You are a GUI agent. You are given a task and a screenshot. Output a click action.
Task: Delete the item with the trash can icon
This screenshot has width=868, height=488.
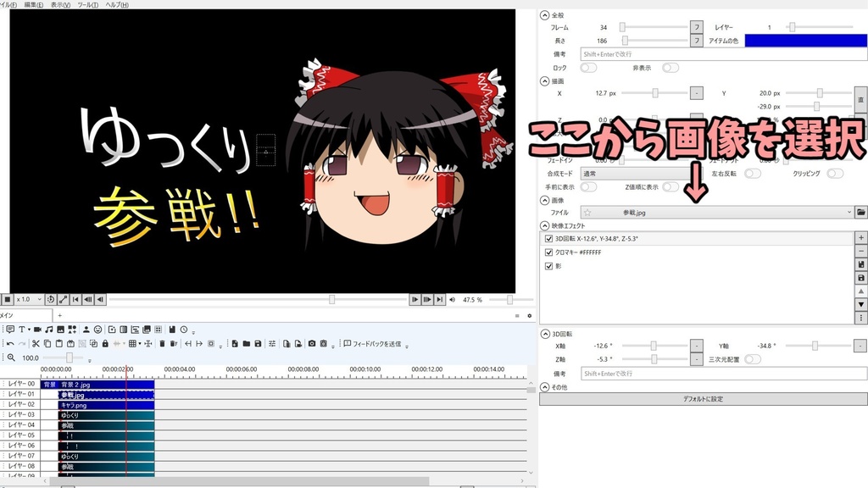(x=162, y=344)
